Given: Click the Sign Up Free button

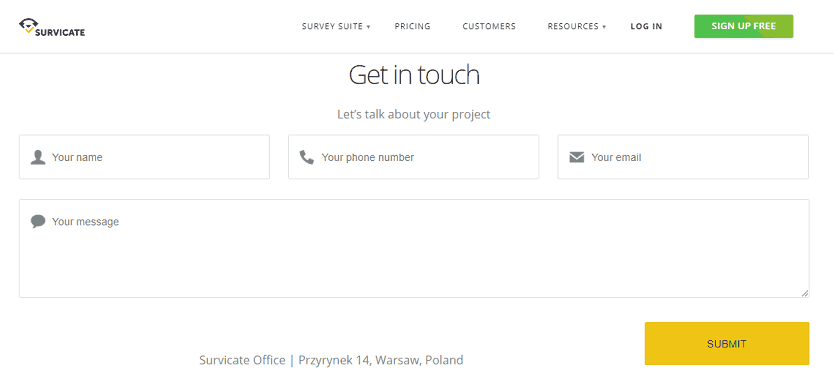Looking at the screenshot, I should pyautogui.click(x=744, y=26).
